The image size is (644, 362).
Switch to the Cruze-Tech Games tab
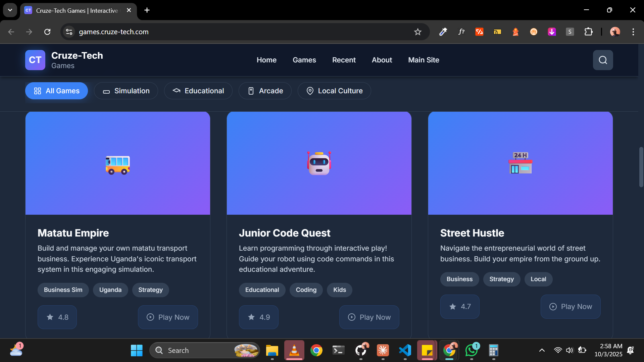pyautogui.click(x=74, y=10)
